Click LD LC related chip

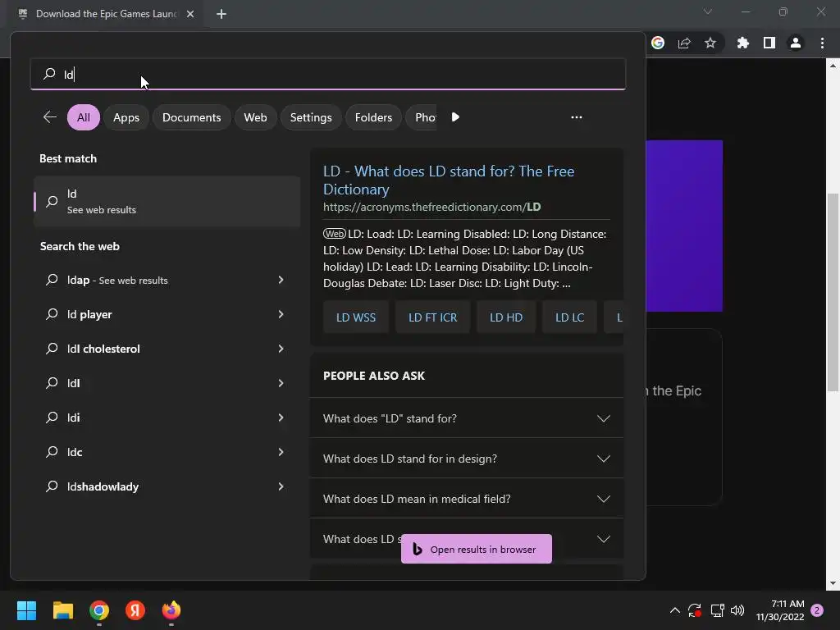point(569,317)
